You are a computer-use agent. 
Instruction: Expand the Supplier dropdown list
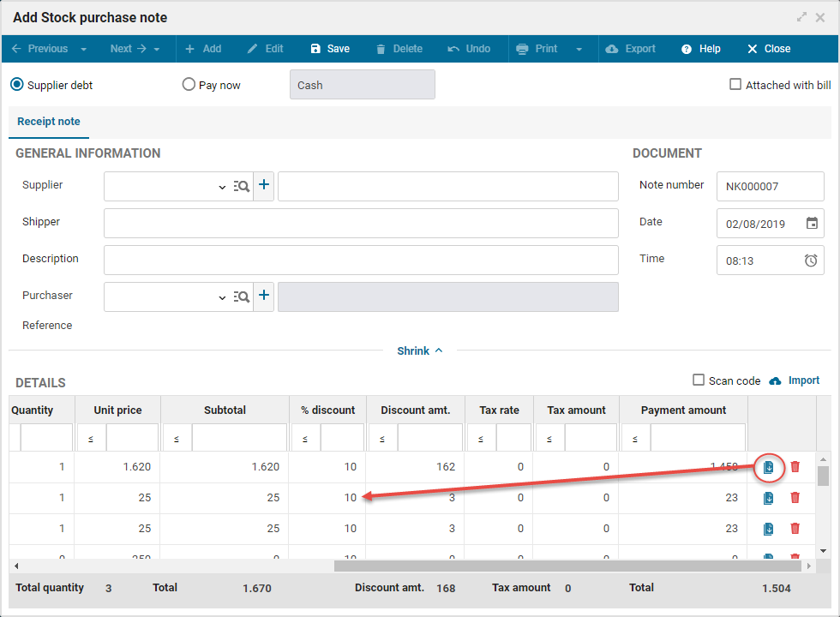click(x=222, y=187)
